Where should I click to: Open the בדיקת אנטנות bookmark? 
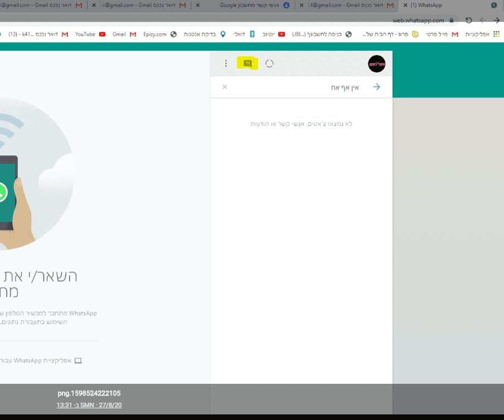pyautogui.click(x=205, y=34)
